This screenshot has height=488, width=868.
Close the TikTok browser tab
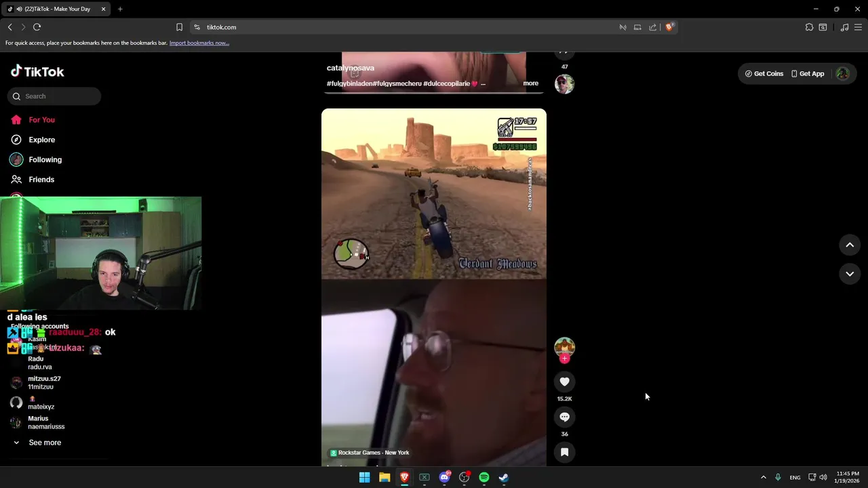click(103, 9)
